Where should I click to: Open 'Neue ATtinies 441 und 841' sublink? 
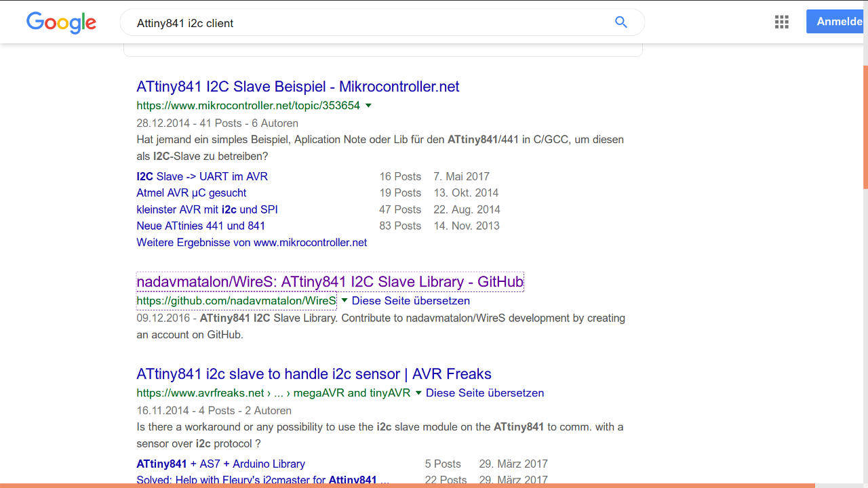point(201,226)
